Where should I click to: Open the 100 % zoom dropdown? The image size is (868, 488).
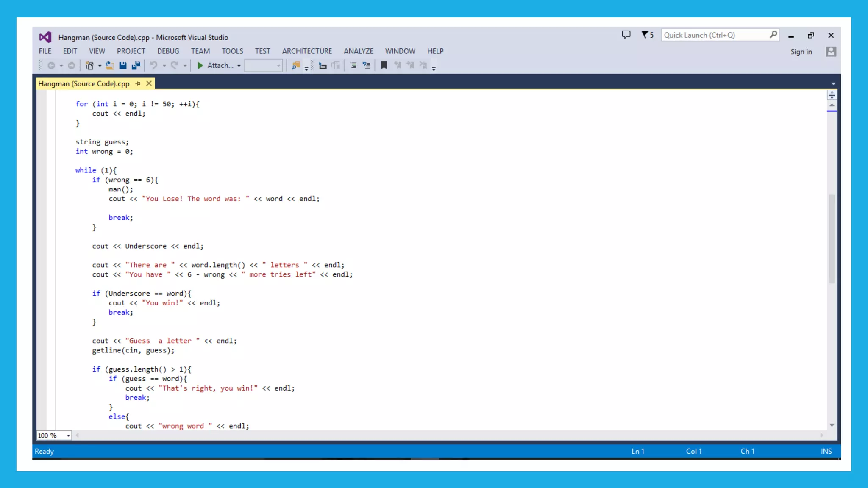pos(68,435)
